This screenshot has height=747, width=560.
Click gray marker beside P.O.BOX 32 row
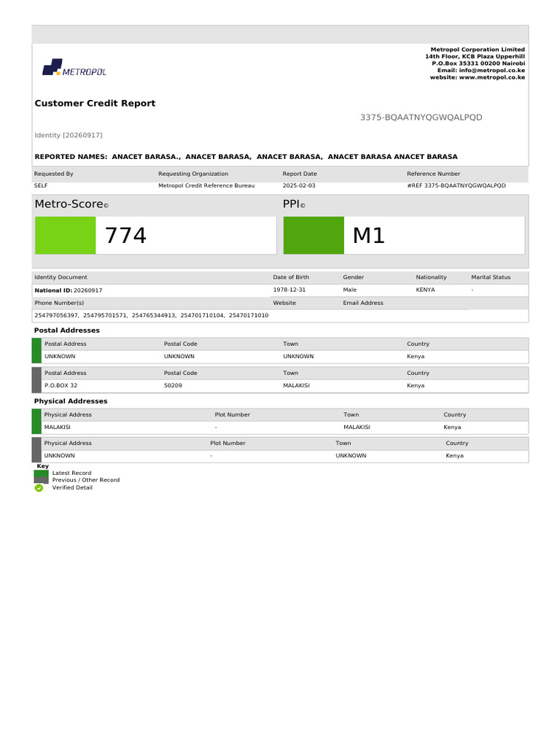click(x=36, y=379)
